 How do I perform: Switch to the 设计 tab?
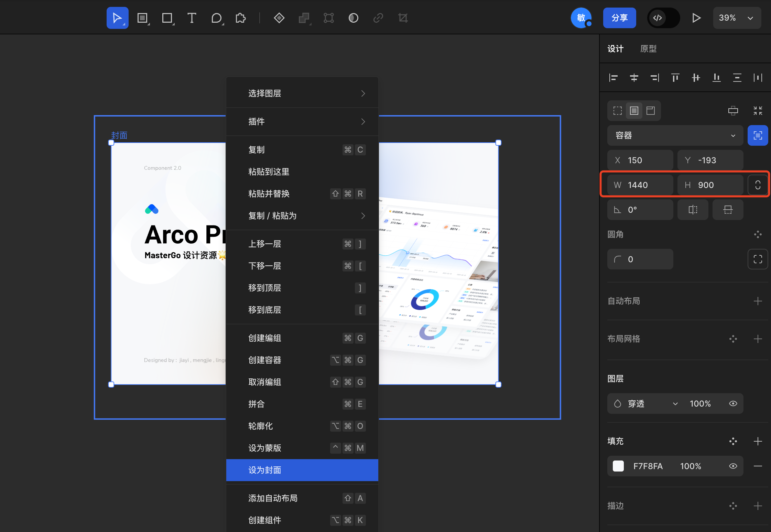(x=615, y=49)
